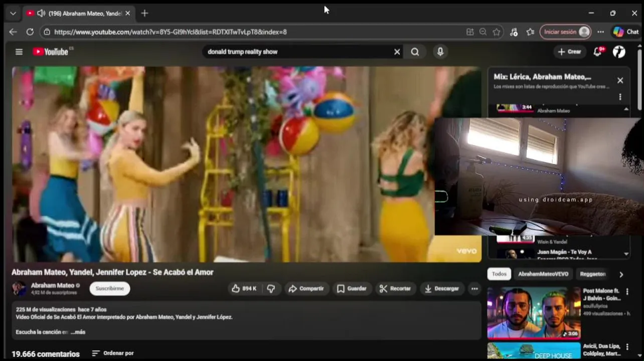
Task: Subscribe with Suscribirme button
Action: click(x=110, y=288)
